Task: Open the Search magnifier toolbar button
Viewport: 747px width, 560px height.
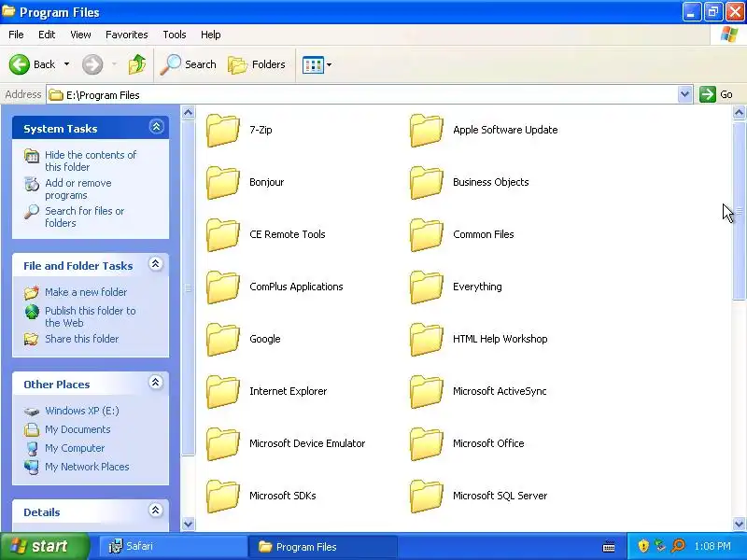Action: click(x=189, y=64)
